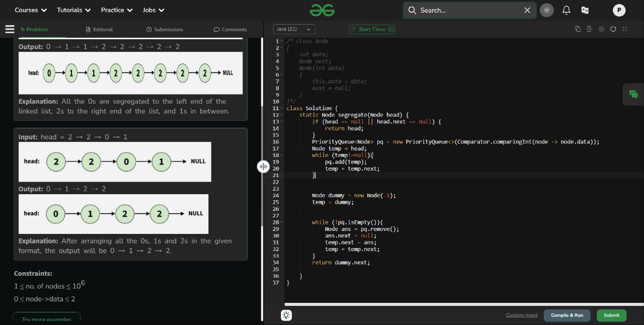The height and width of the screenshot is (325, 644).
Task: Open the hamburger side menu
Action: pos(10,29)
